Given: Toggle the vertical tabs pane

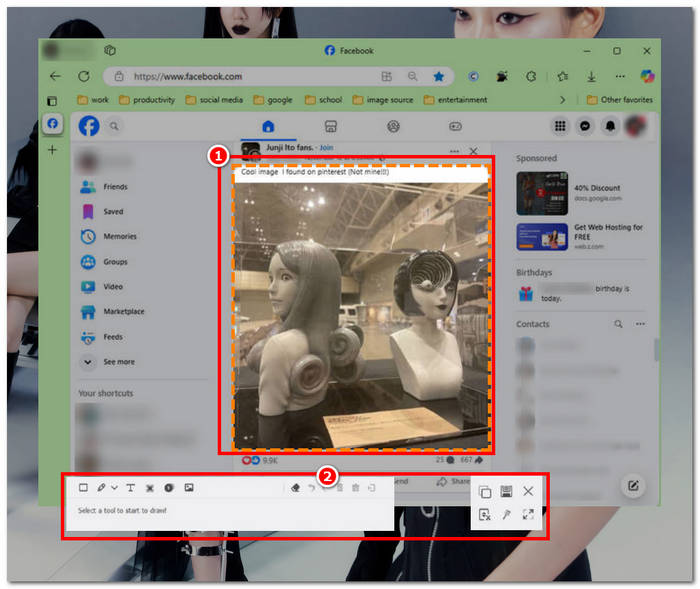Looking at the screenshot, I should [52, 100].
